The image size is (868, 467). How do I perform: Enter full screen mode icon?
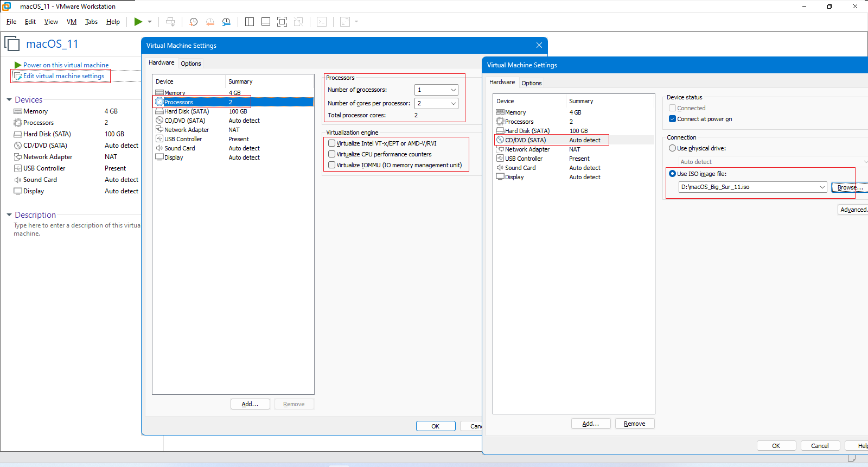click(282, 22)
